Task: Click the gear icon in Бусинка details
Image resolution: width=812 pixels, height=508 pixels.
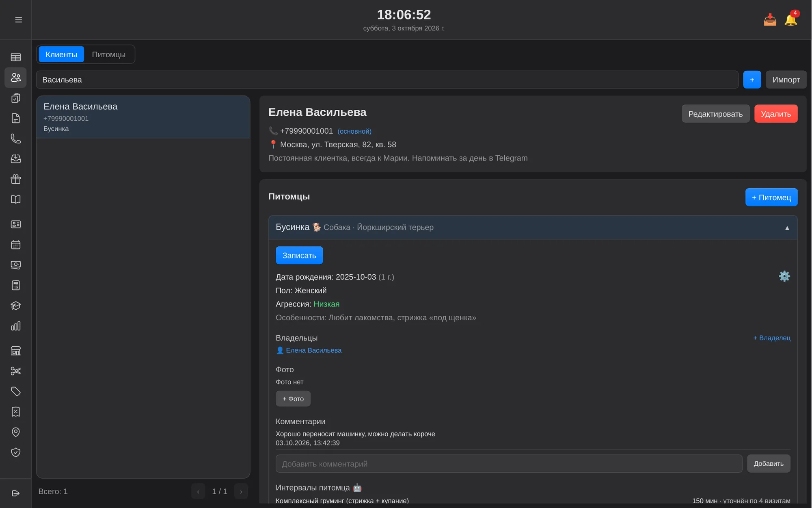Action: pos(784,276)
